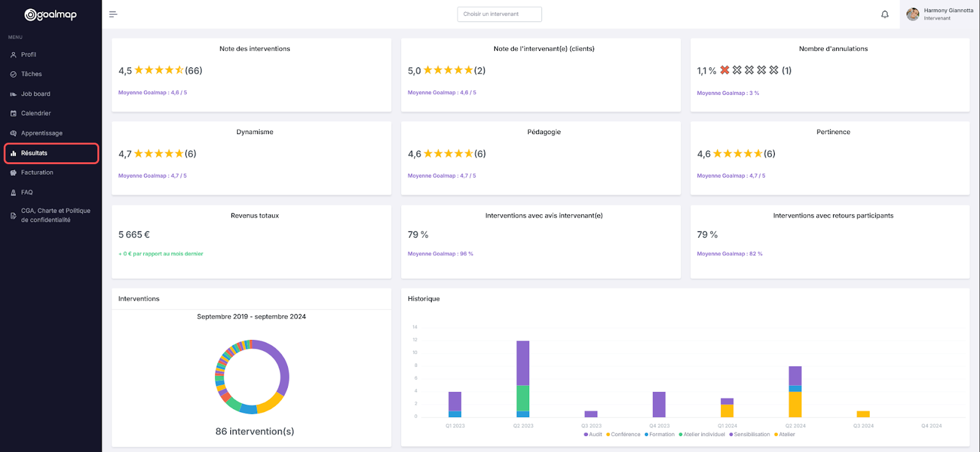Open the Facturation menu item
The width and height of the screenshot is (980, 452).
(51, 173)
